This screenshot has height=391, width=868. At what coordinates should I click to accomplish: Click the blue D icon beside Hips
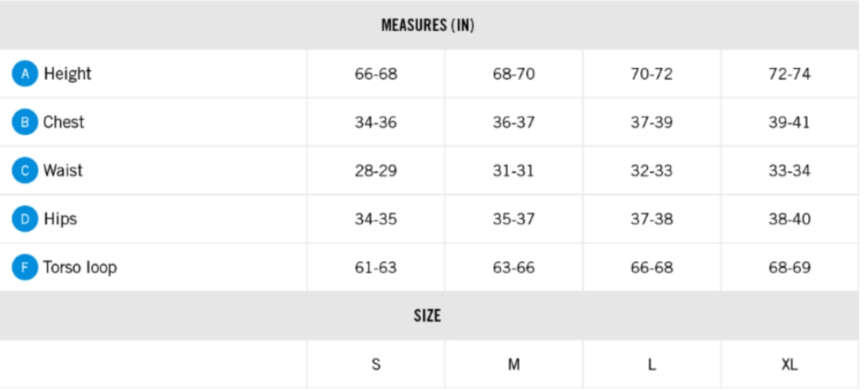tap(25, 219)
